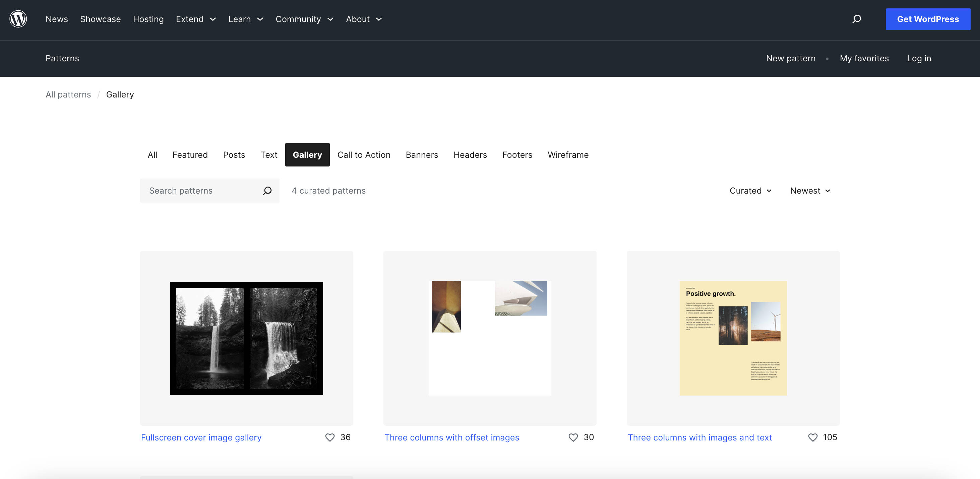
Task: Click the WordPress logo icon
Action: click(x=18, y=19)
